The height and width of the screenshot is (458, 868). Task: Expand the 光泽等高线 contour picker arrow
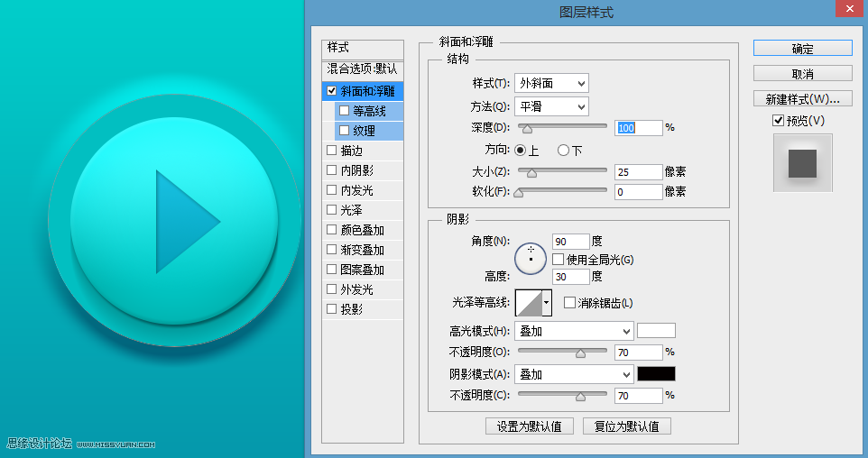pos(547,303)
